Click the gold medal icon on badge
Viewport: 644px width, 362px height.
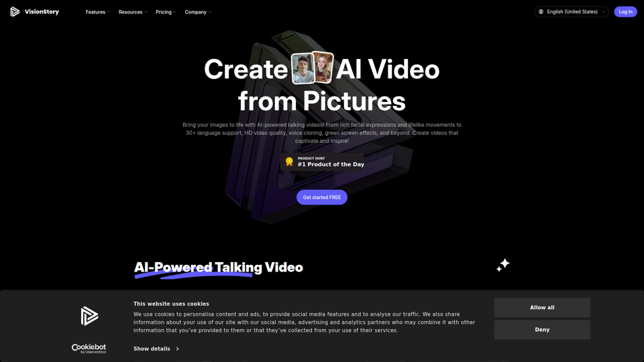click(289, 162)
